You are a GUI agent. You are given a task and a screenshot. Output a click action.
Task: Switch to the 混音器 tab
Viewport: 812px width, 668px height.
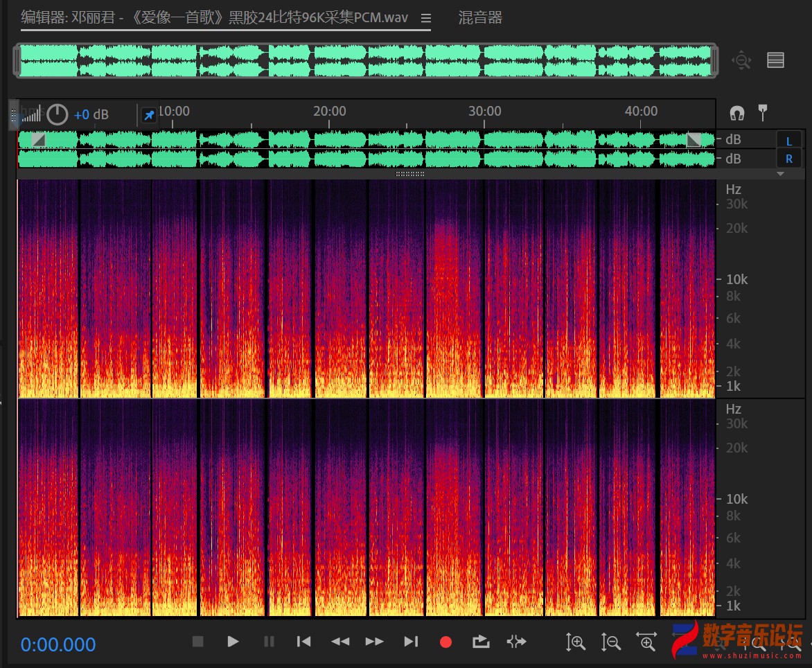(x=480, y=18)
